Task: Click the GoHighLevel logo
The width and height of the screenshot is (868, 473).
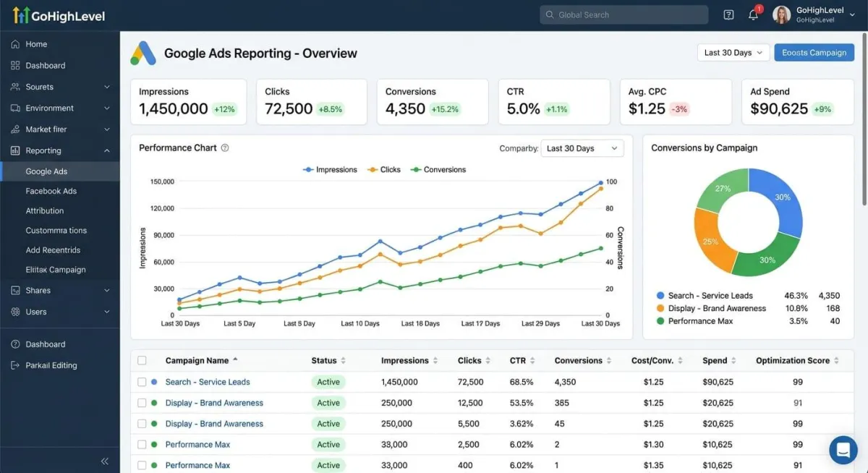Action: point(58,15)
